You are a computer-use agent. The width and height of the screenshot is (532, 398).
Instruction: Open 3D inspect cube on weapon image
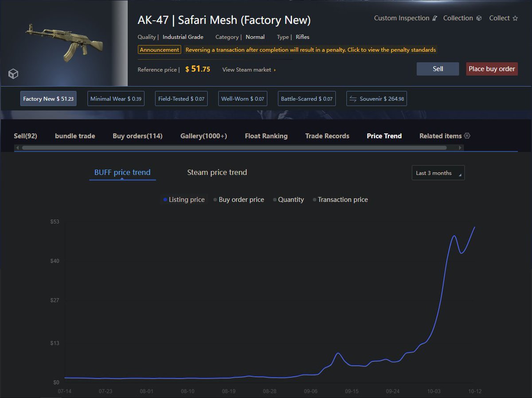[x=13, y=74]
